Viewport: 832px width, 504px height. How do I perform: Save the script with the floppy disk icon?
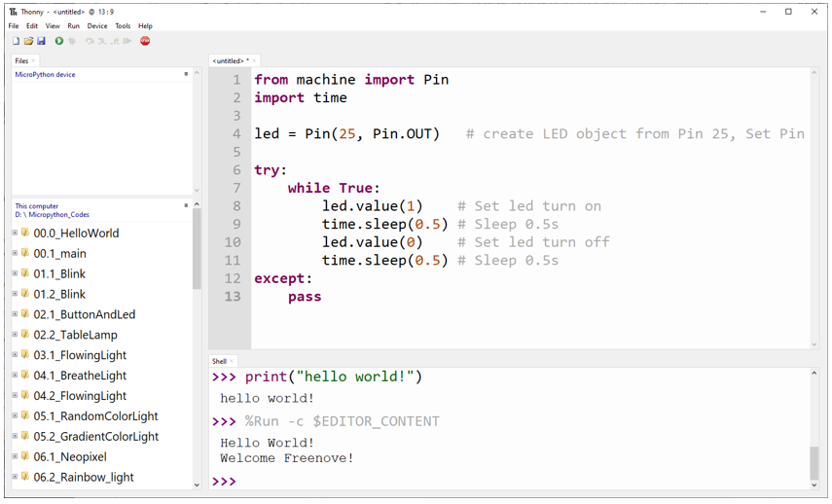point(41,41)
